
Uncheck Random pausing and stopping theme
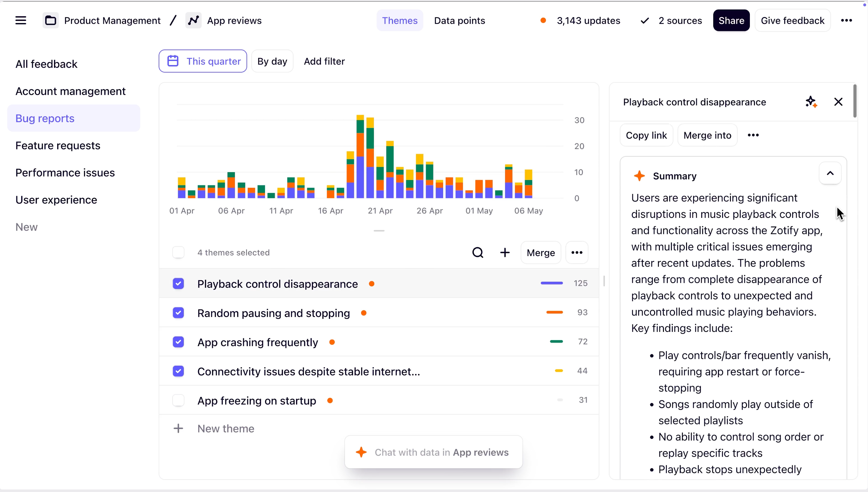(178, 313)
